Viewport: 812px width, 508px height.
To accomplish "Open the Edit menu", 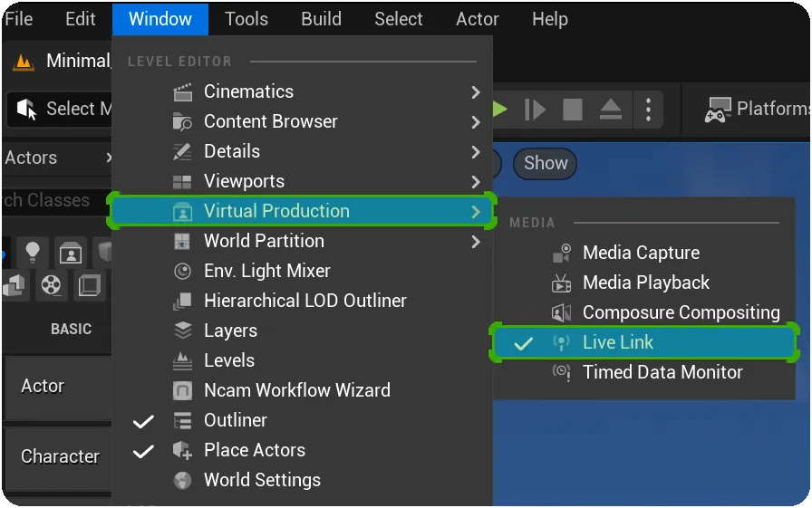I will point(81,19).
